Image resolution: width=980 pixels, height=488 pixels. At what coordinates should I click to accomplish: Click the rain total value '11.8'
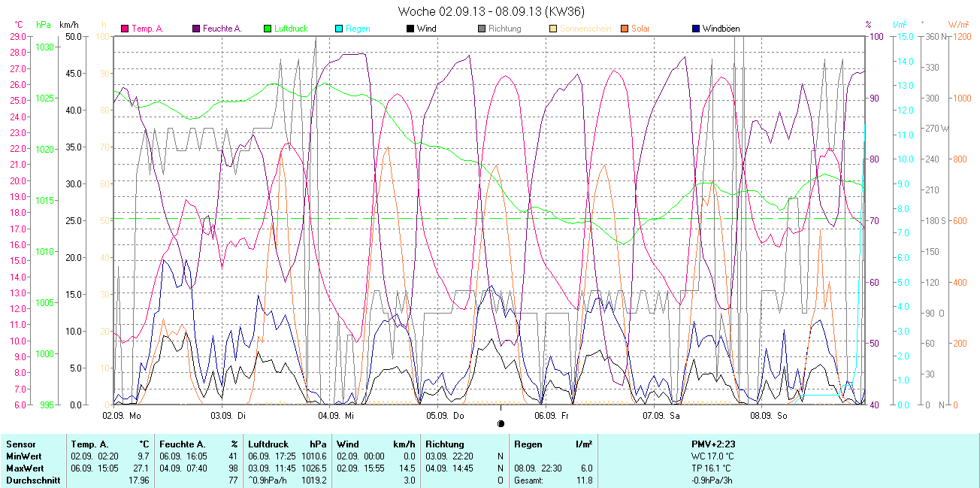click(x=584, y=480)
